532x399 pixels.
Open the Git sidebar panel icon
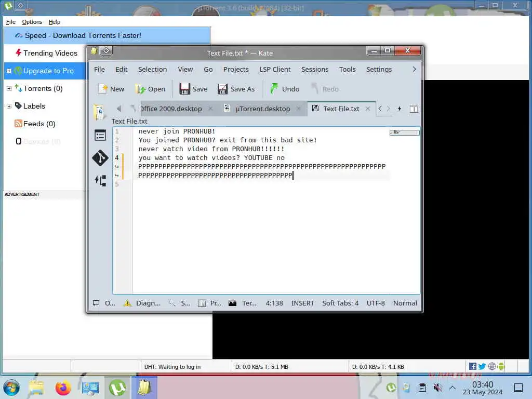100,158
